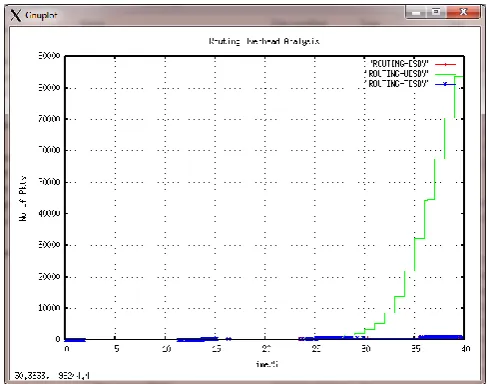The width and height of the screenshot is (487, 384).
Task: Click the x-axis tick label 35
Action: 416,349
